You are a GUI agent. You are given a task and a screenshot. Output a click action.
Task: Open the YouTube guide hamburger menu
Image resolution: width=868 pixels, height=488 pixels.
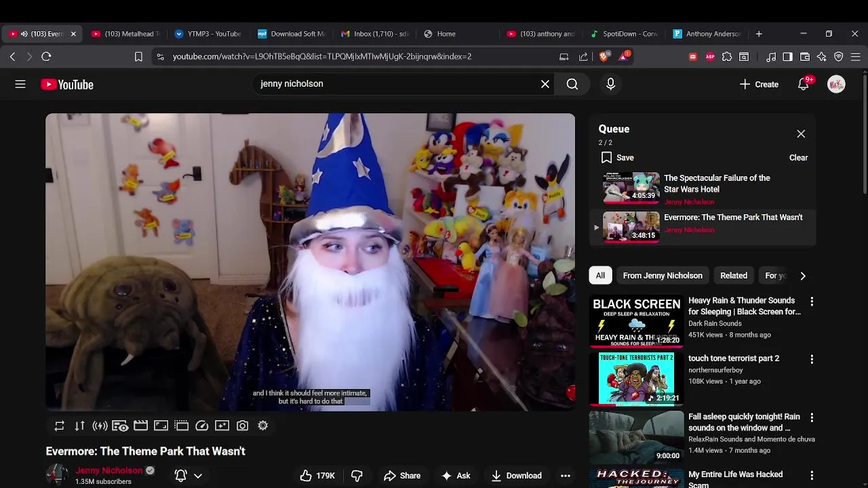[20, 84]
